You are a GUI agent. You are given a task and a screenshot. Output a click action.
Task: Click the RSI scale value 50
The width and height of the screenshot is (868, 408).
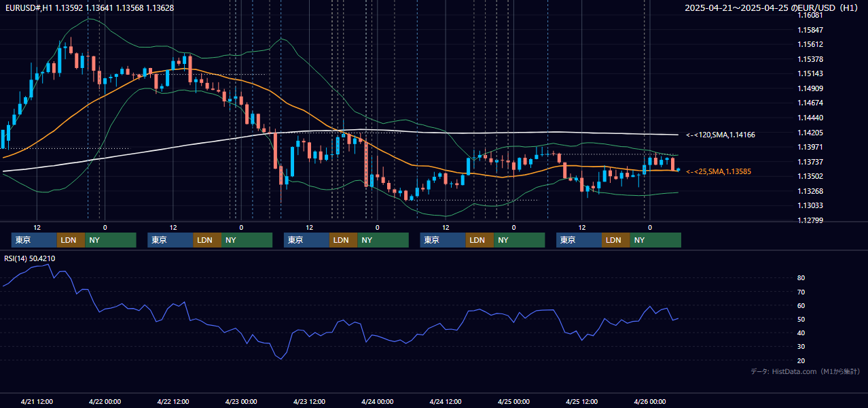(801, 319)
